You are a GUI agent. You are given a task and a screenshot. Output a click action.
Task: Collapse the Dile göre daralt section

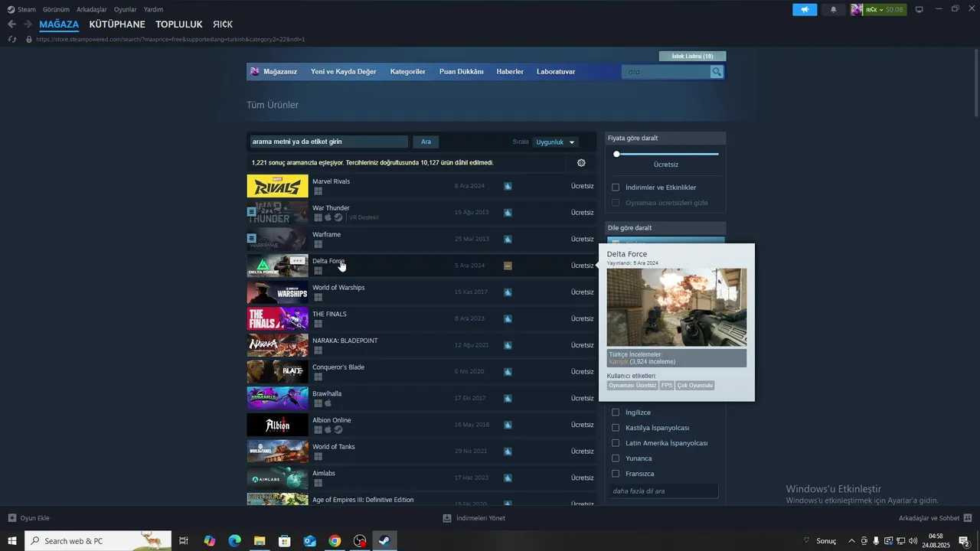point(665,228)
